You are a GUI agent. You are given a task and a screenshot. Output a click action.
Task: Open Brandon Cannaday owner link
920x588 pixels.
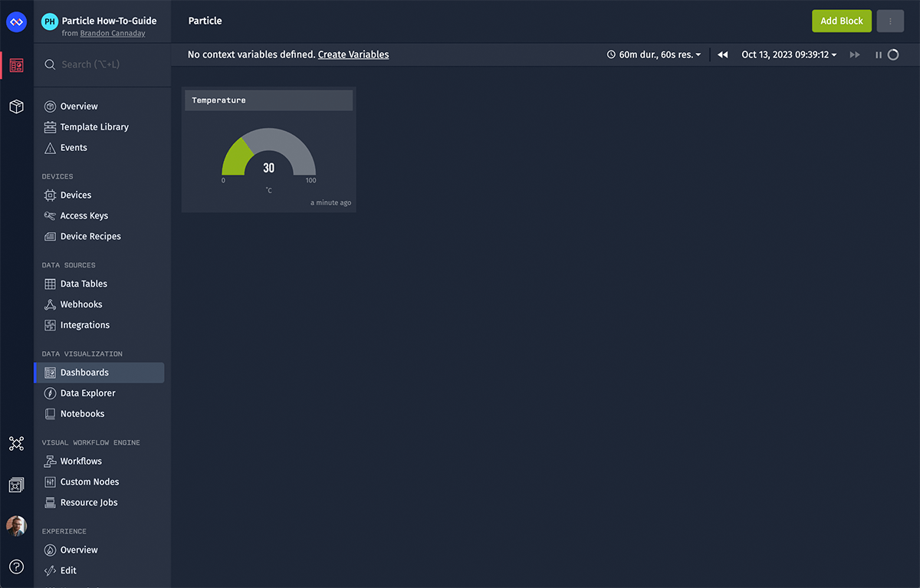tap(113, 34)
